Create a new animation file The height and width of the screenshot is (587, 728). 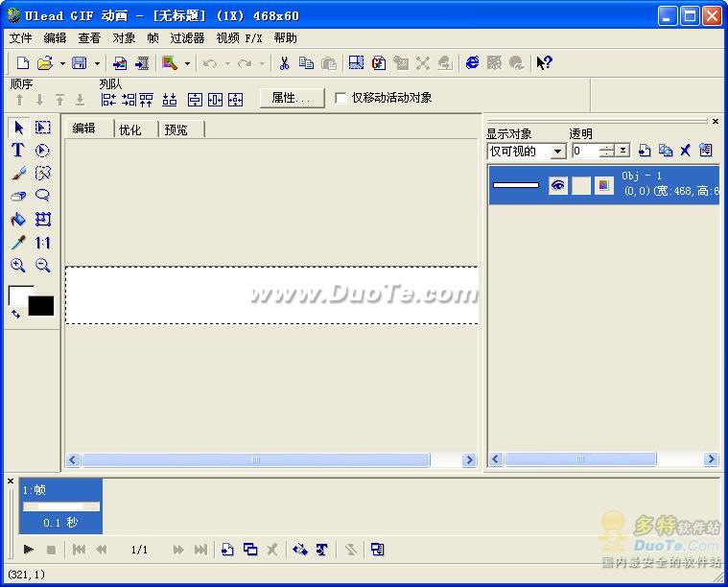23,62
